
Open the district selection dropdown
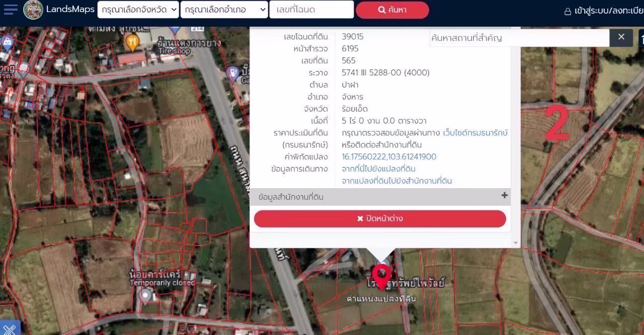(224, 10)
